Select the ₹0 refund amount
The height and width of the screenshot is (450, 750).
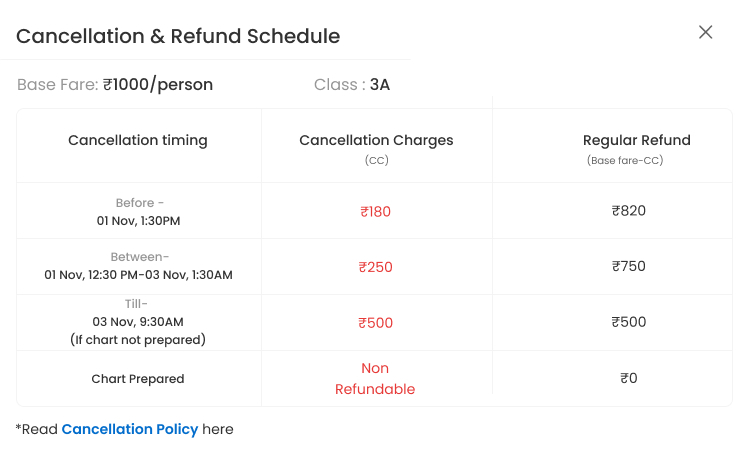point(629,378)
